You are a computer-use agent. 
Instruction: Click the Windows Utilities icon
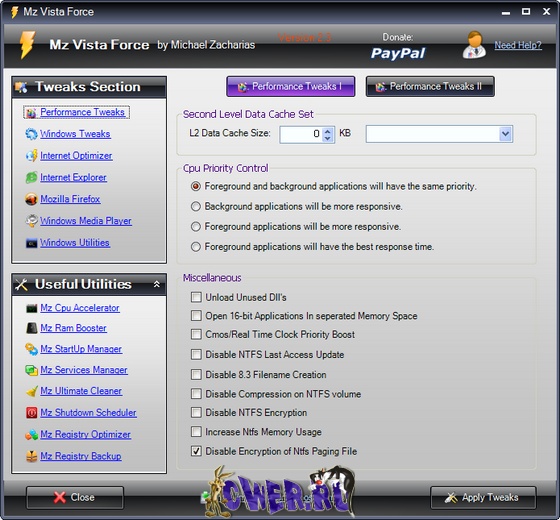[31, 243]
